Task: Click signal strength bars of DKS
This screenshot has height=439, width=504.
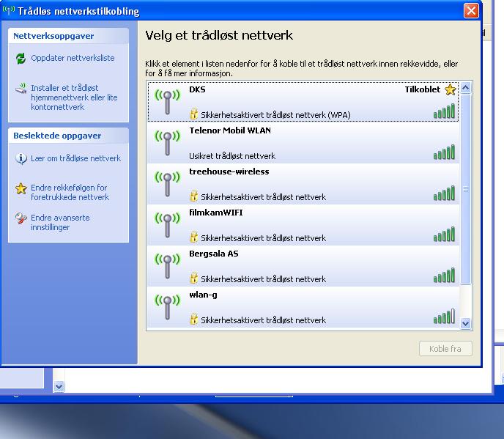Action: pyautogui.click(x=444, y=111)
